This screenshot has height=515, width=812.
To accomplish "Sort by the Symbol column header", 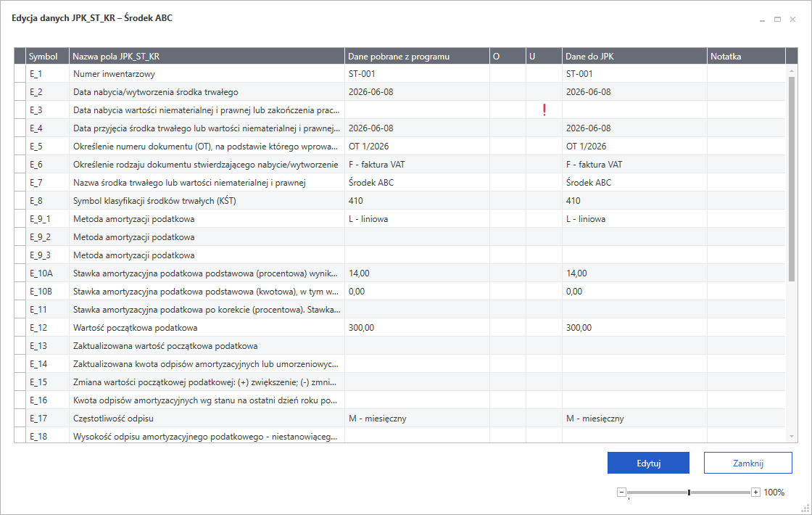I will pyautogui.click(x=47, y=56).
